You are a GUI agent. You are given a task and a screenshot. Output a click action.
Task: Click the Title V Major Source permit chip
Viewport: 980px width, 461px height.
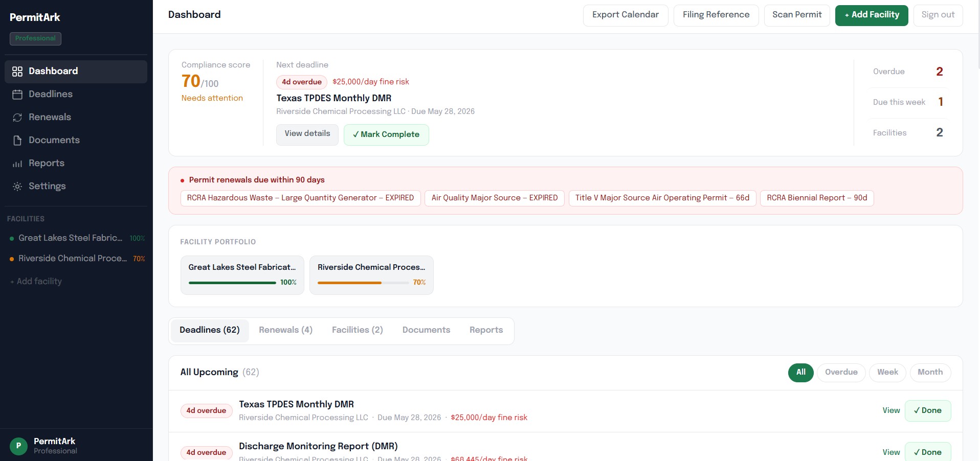click(x=662, y=198)
